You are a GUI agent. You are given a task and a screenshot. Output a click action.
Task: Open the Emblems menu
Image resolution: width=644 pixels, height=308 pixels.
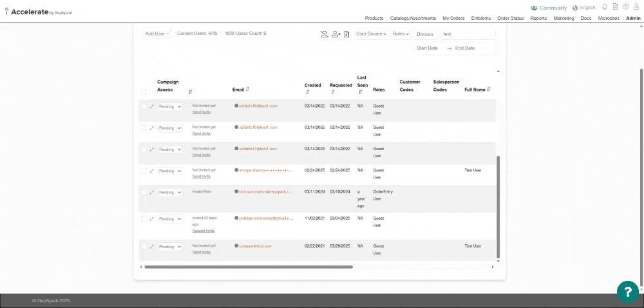(x=480, y=18)
